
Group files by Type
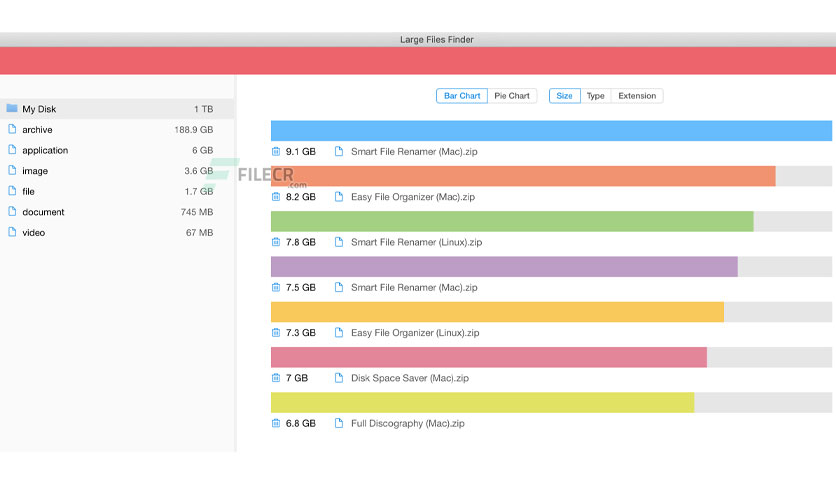tap(596, 96)
